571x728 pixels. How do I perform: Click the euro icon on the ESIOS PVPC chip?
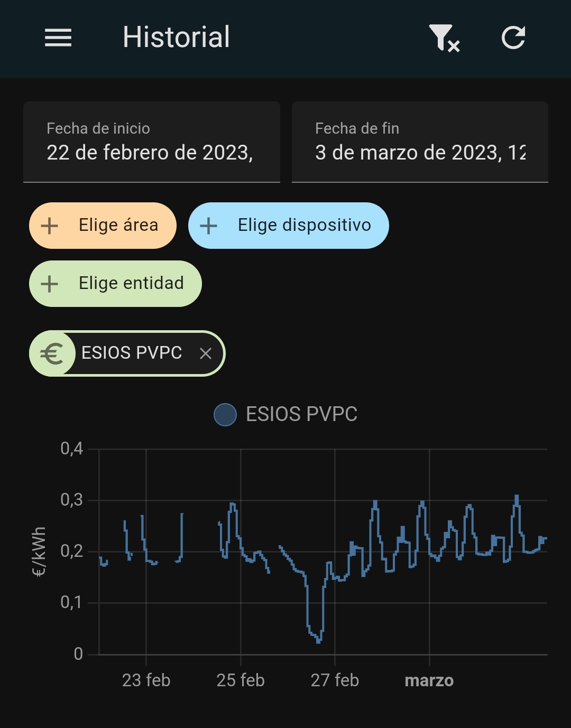(x=51, y=353)
